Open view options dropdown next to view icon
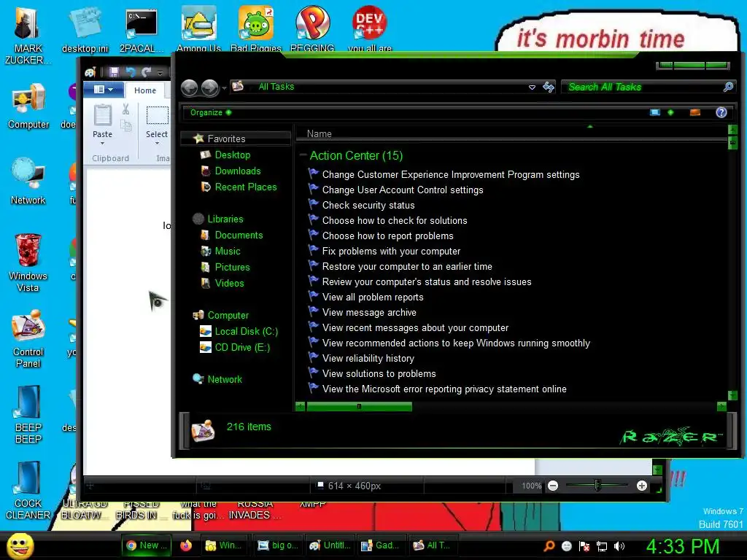Viewport: 747px width, 560px height. pos(670,112)
